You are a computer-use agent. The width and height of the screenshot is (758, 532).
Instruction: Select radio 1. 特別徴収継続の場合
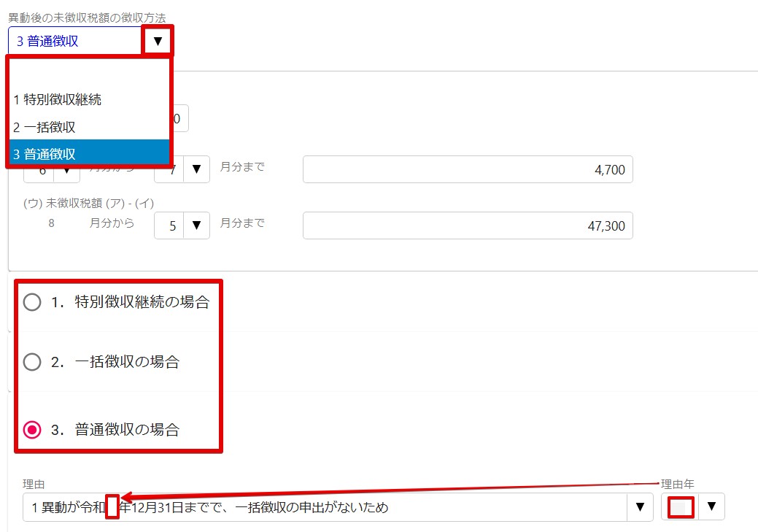coord(32,302)
